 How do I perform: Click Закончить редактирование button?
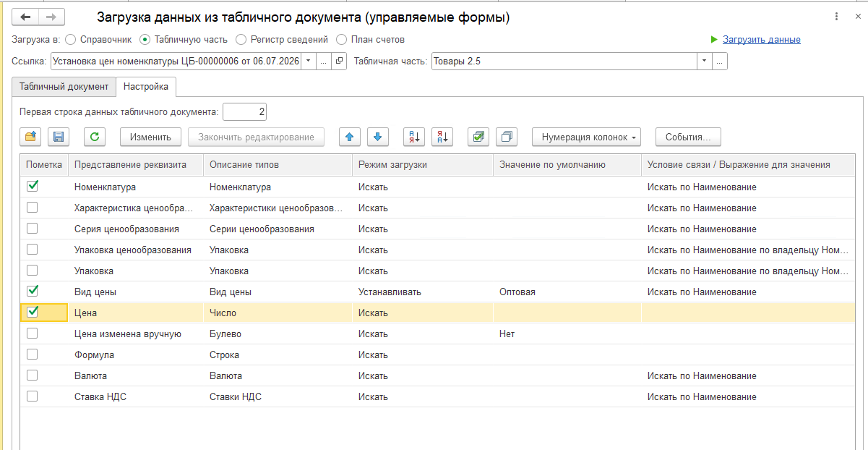click(256, 137)
